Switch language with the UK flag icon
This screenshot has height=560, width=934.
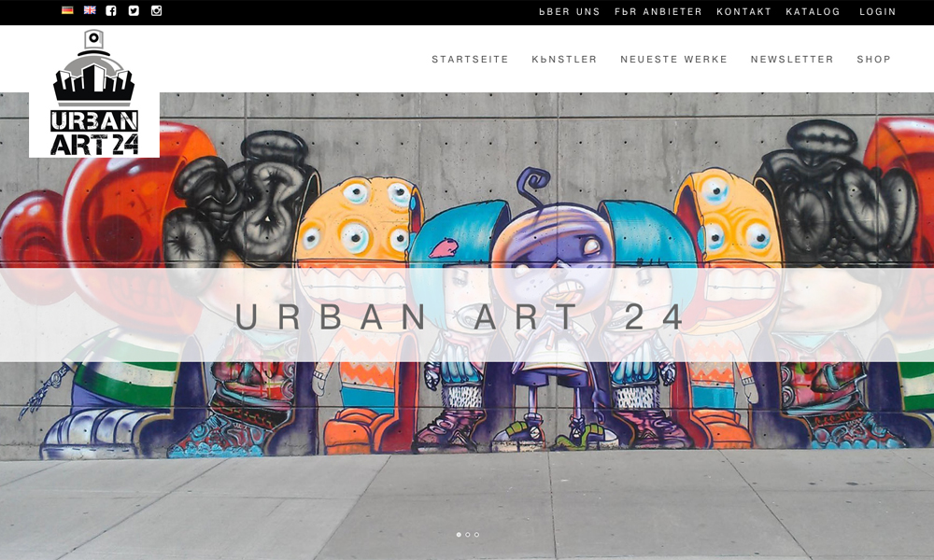click(90, 10)
